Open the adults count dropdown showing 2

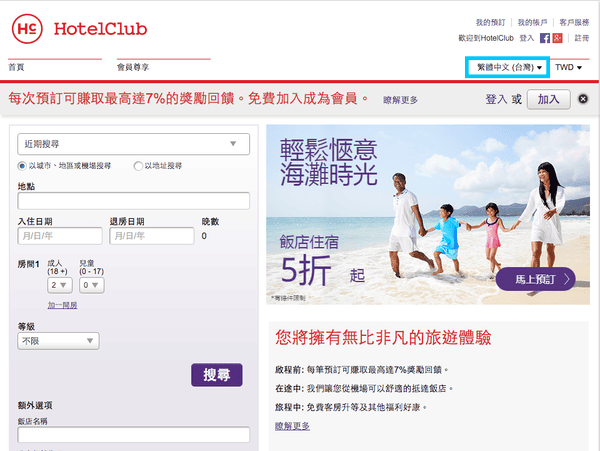[x=60, y=285]
